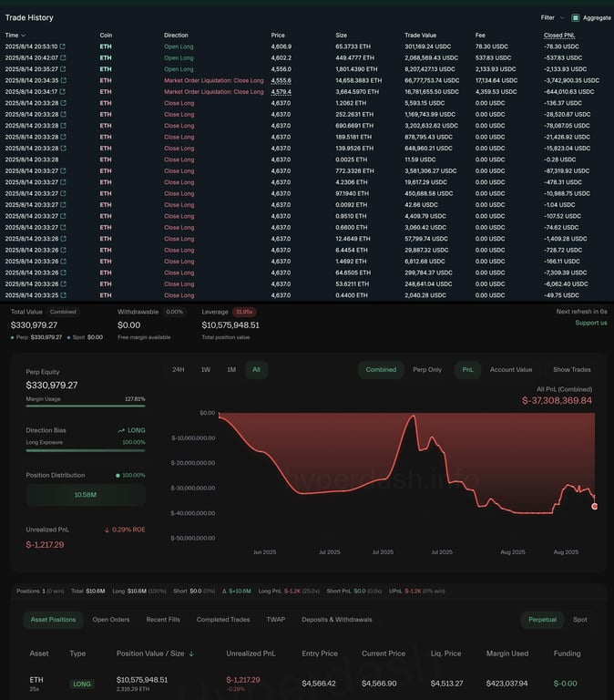Open explorer link icon for 20:34:35 liquidation
Screen dimensions: 614x700
tap(64, 80)
